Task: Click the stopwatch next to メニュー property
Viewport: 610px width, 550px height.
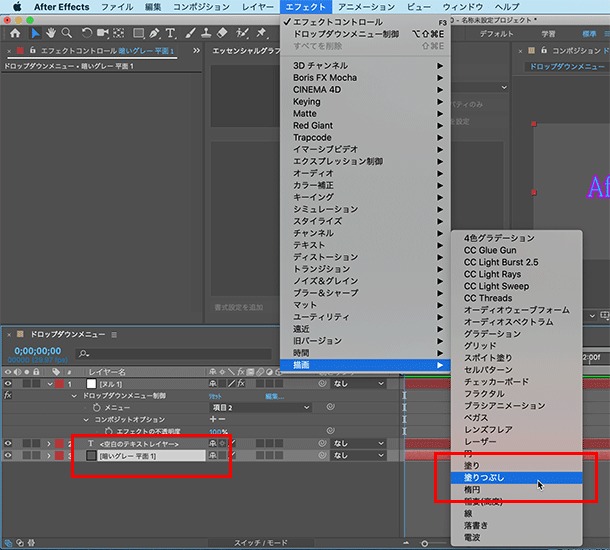Action: click(x=96, y=407)
